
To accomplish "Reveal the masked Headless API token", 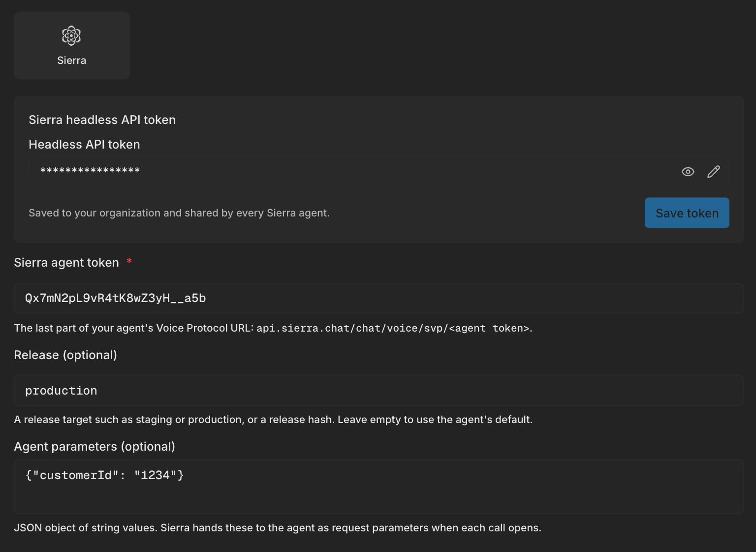I will coord(688,172).
